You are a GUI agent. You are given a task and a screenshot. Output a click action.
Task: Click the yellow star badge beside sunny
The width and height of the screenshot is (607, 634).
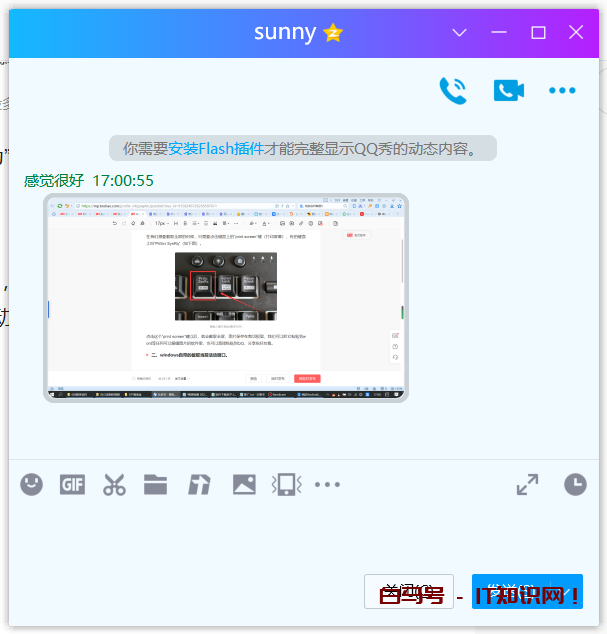pyautogui.click(x=333, y=33)
